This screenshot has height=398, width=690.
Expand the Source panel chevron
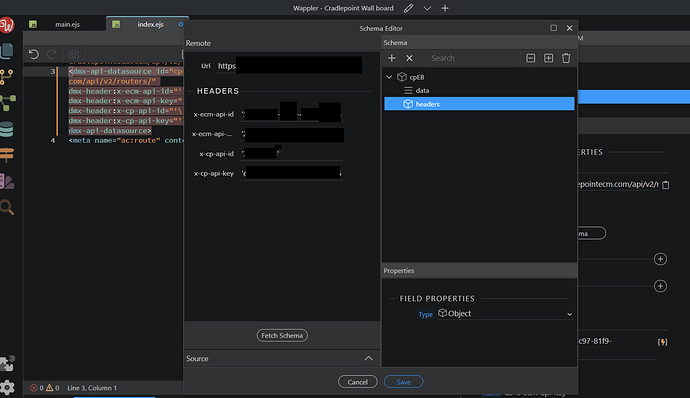368,359
